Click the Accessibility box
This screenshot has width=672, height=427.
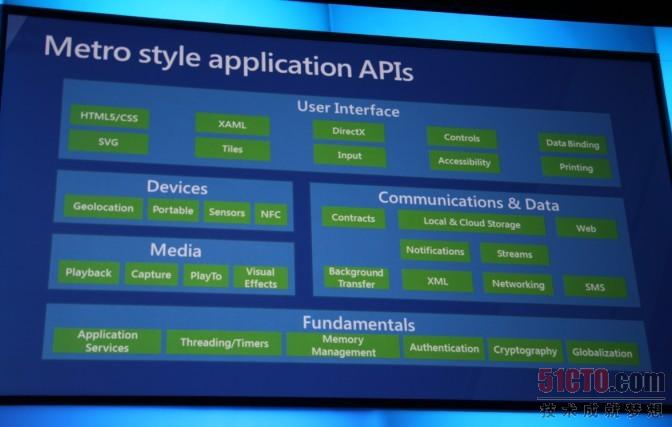464,161
